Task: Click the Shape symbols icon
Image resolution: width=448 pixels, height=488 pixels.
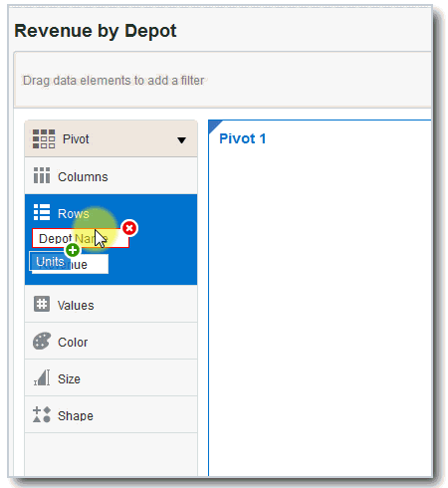Action: [42, 414]
